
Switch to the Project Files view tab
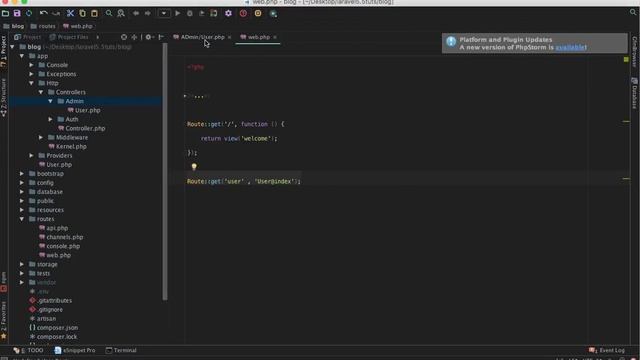(x=69, y=37)
